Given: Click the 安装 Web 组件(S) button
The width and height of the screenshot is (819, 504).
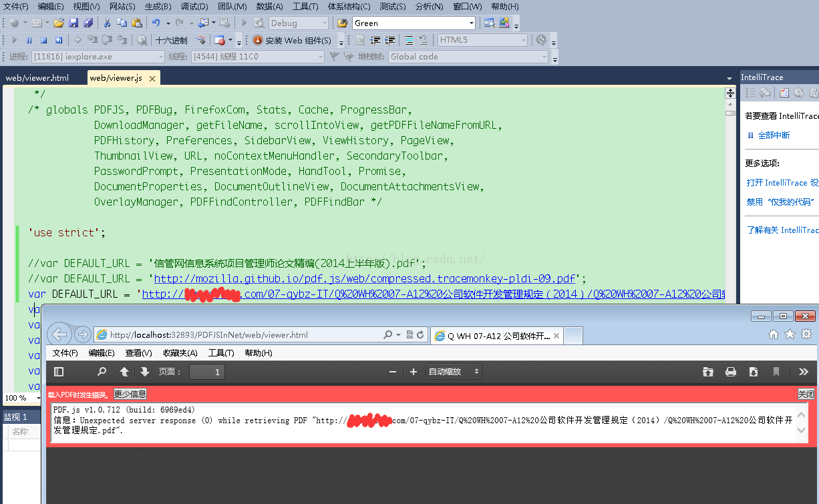Looking at the screenshot, I should coord(293,40).
